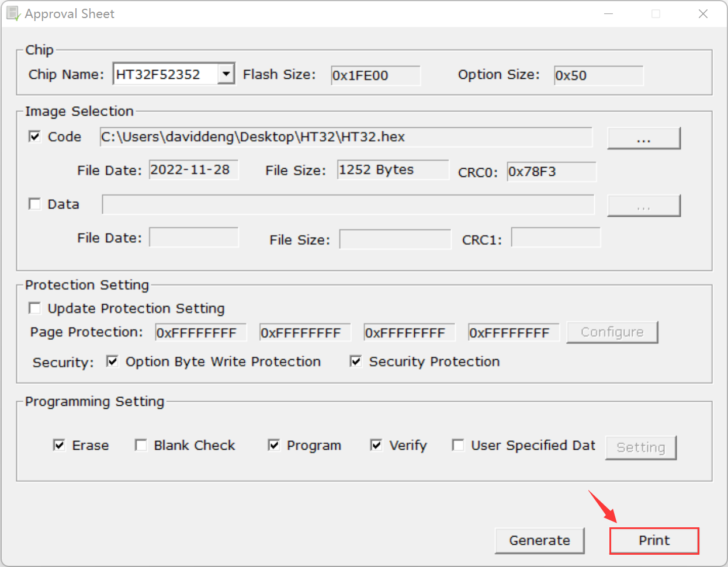The image size is (728, 567).
Task: Enable Update Protection Setting checkbox
Action: click(35, 308)
